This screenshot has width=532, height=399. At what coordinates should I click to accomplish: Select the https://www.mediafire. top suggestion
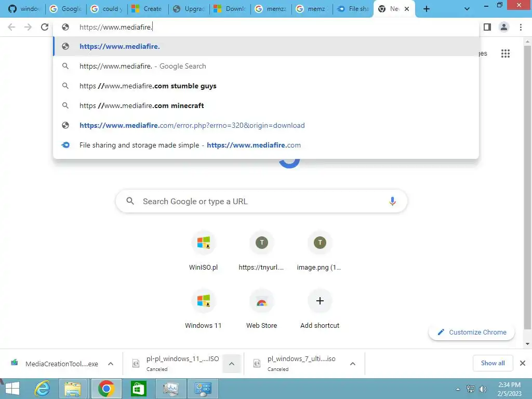(267, 46)
